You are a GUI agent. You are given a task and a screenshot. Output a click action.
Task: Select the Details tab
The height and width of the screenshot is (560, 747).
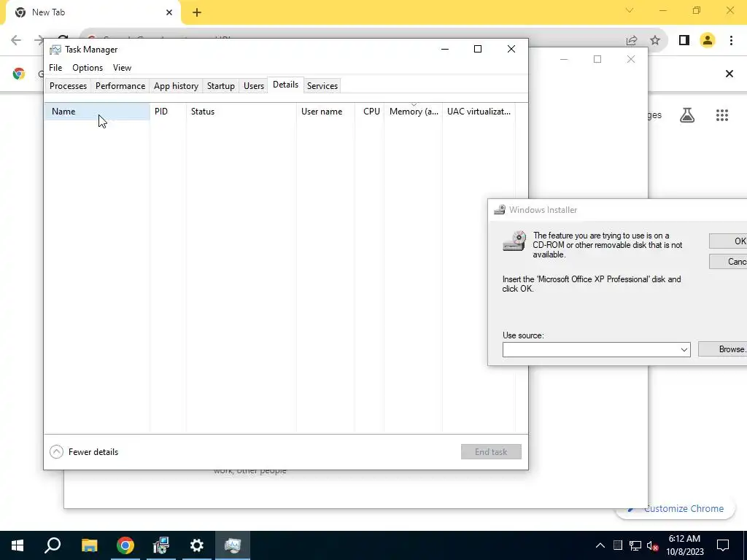click(285, 85)
